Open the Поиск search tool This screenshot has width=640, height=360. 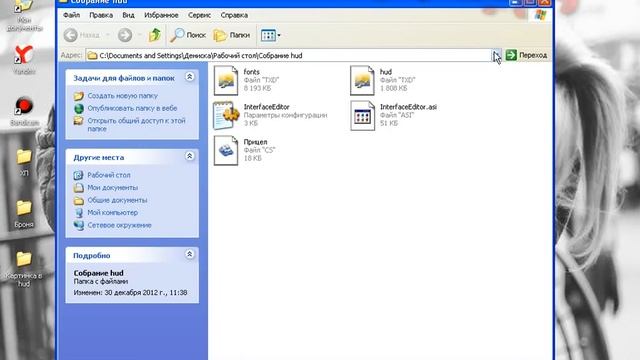tap(188, 35)
